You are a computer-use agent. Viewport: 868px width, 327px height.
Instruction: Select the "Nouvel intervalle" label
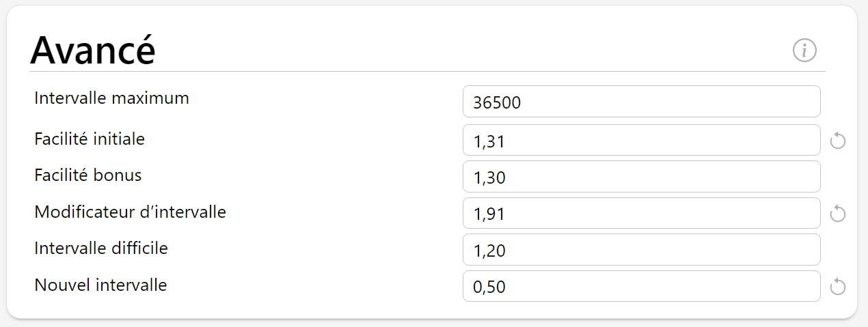pos(100,285)
